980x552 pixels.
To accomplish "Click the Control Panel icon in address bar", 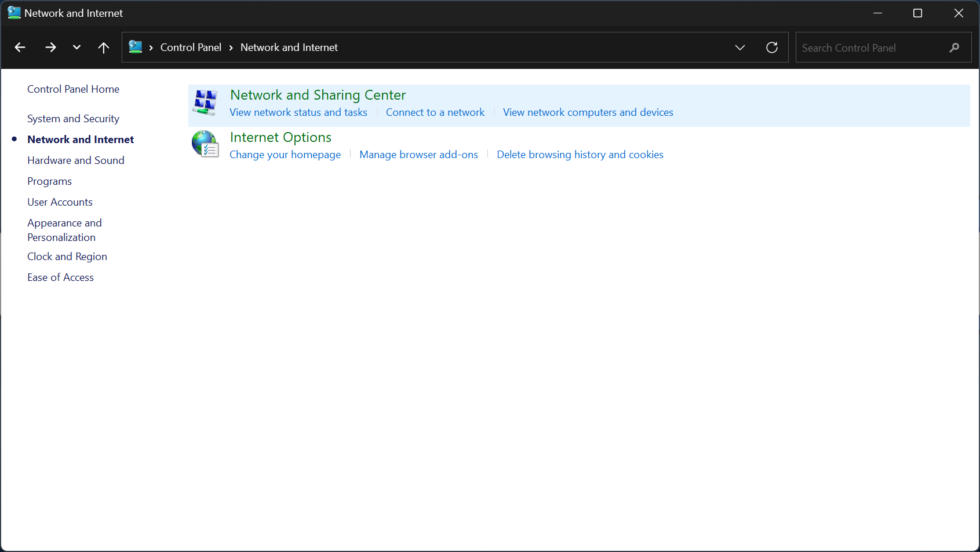I will [136, 47].
